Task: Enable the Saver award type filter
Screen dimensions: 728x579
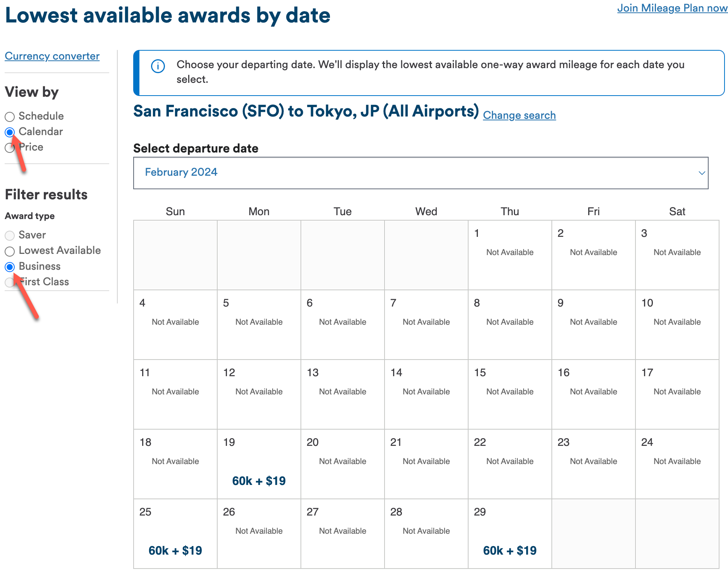Action: (x=10, y=235)
